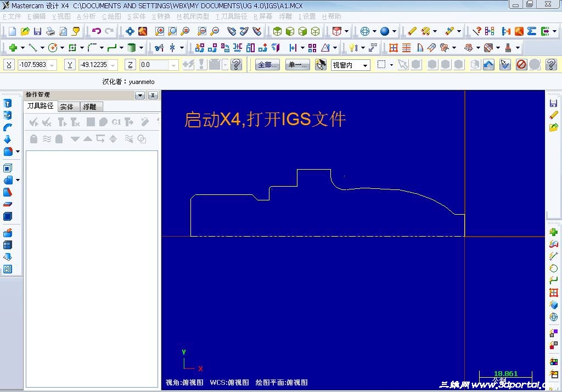Click the help question mark in selection bar

(x=551, y=65)
